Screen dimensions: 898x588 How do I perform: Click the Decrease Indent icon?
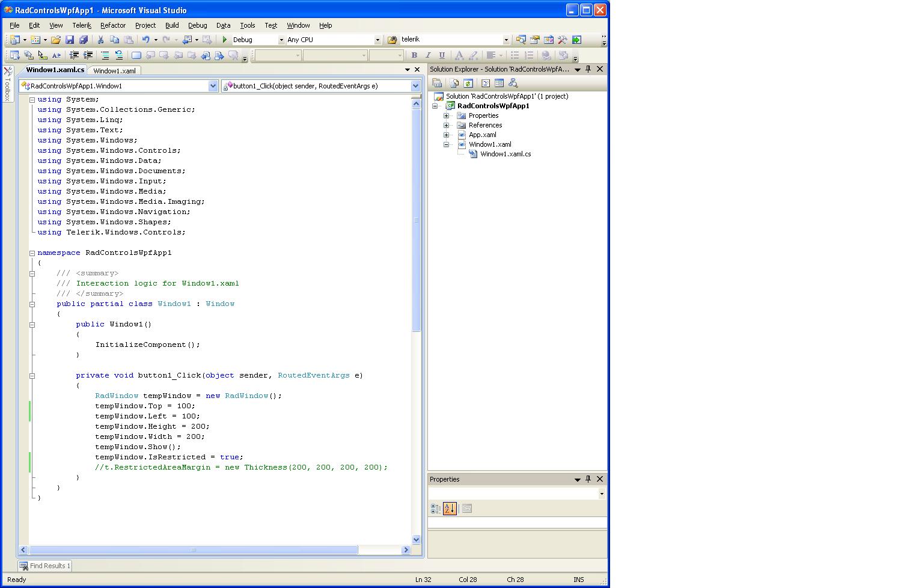[74, 55]
